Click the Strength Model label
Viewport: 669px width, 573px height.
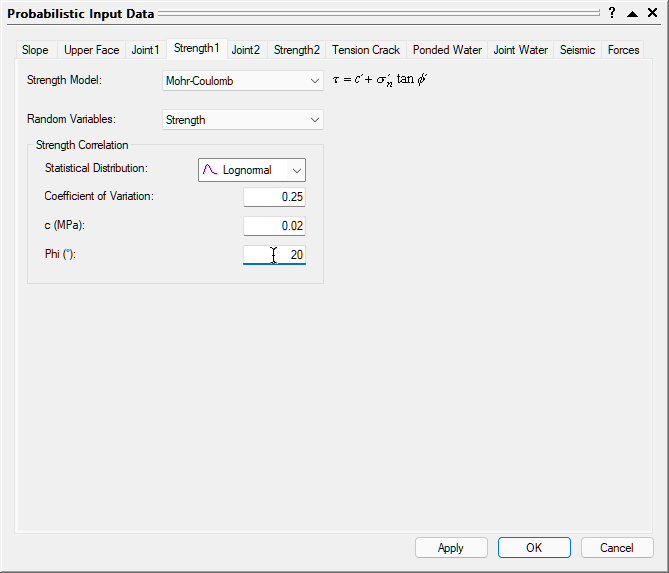point(64,80)
